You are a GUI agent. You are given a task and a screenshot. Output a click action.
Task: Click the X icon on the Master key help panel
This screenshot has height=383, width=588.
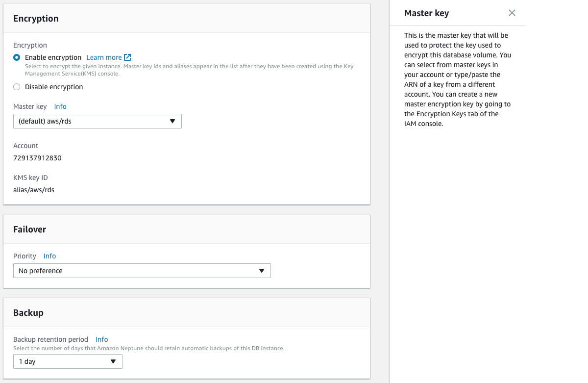click(x=512, y=13)
